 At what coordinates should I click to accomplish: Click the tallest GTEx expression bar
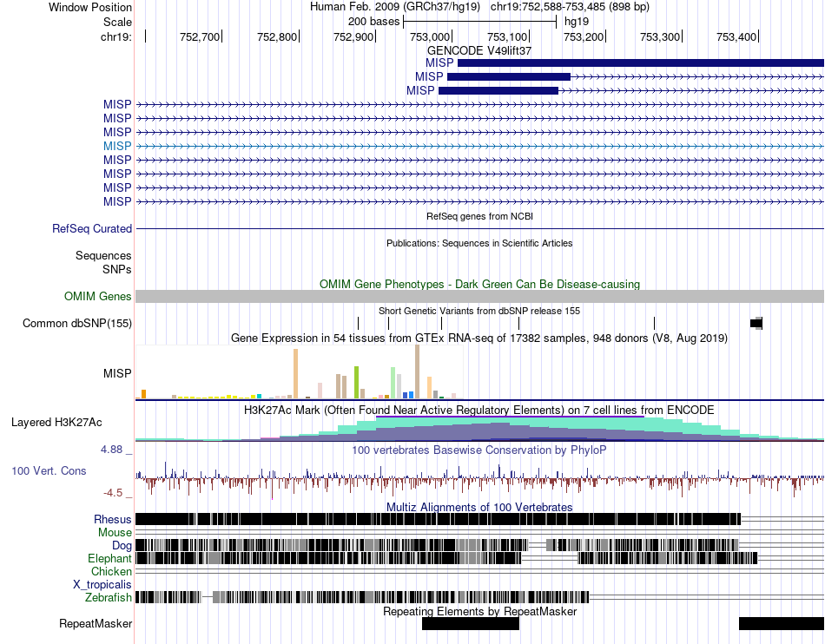click(417, 371)
